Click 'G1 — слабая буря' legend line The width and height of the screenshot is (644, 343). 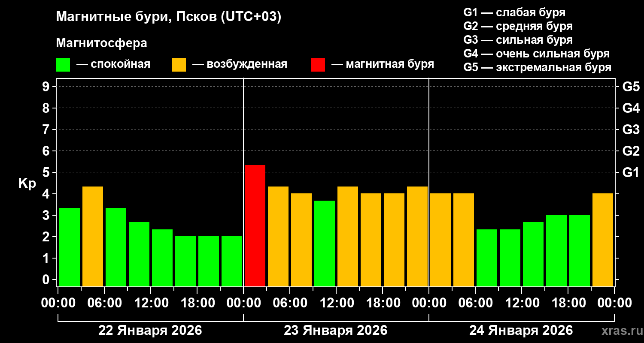click(x=514, y=12)
